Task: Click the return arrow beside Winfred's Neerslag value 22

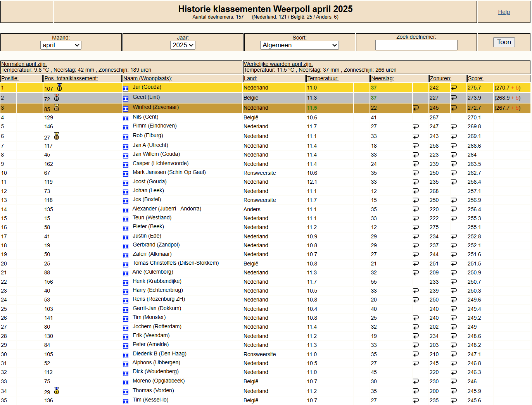Action: 416,108
